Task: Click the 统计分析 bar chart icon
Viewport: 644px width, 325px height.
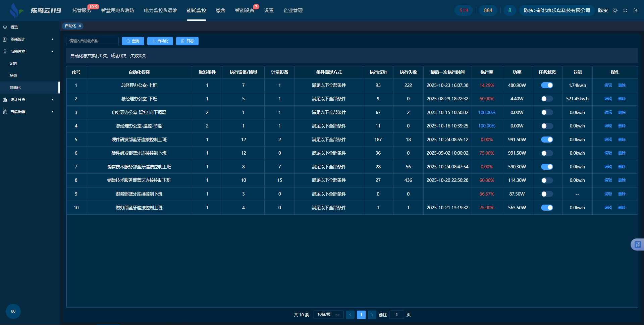Action: [5, 100]
